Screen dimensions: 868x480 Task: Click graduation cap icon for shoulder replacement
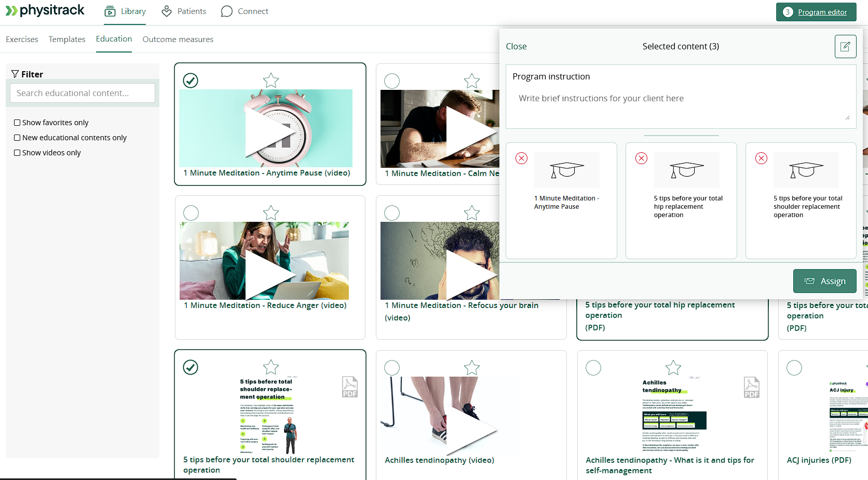pyautogui.click(x=806, y=170)
